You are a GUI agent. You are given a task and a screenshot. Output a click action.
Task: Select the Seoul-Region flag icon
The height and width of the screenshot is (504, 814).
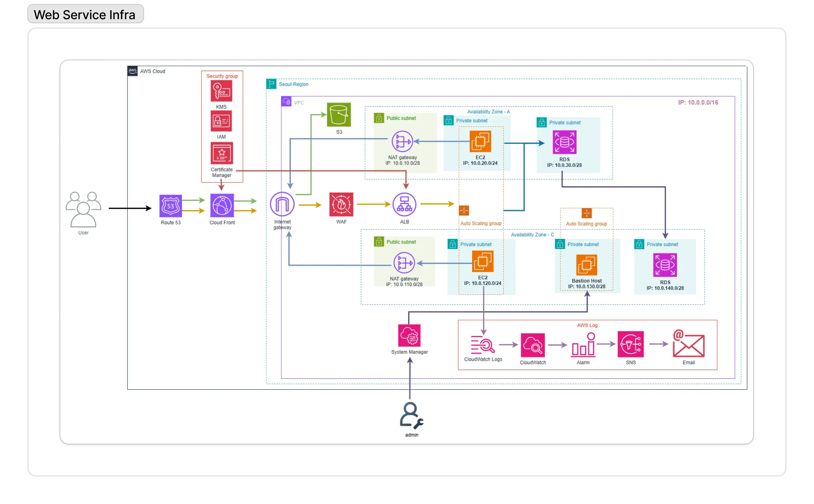271,84
